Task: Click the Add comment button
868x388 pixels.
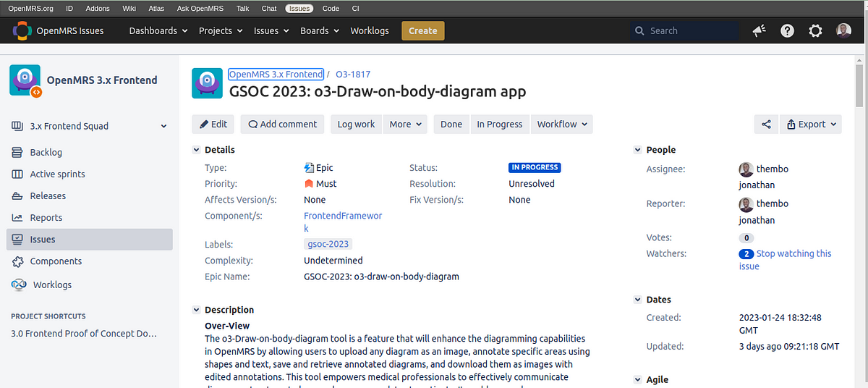Action: pos(283,124)
